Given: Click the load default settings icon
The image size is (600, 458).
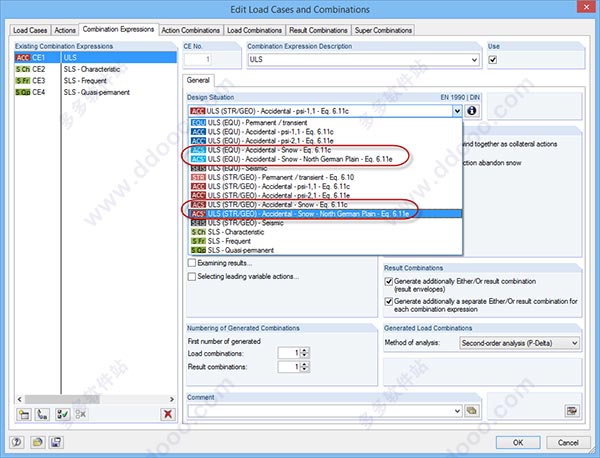Looking at the screenshot, I should [38, 442].
